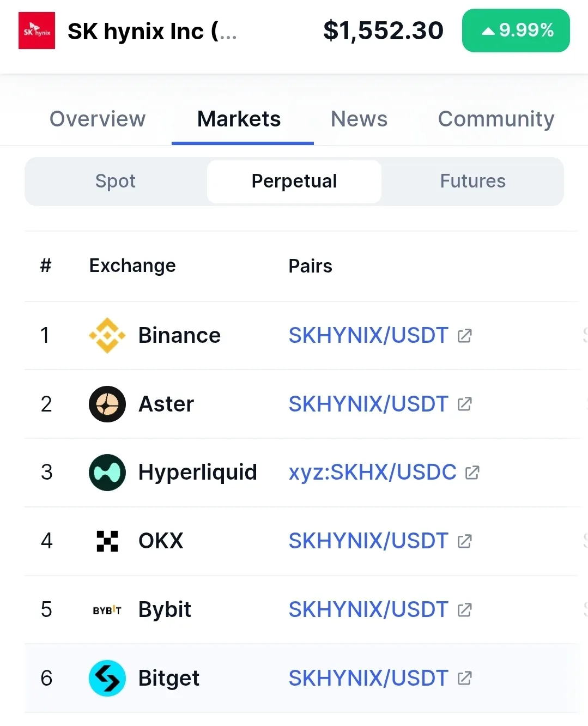Click the OKX exchange logo
This screenshot has width=588, height=726.
coord(107,541)
